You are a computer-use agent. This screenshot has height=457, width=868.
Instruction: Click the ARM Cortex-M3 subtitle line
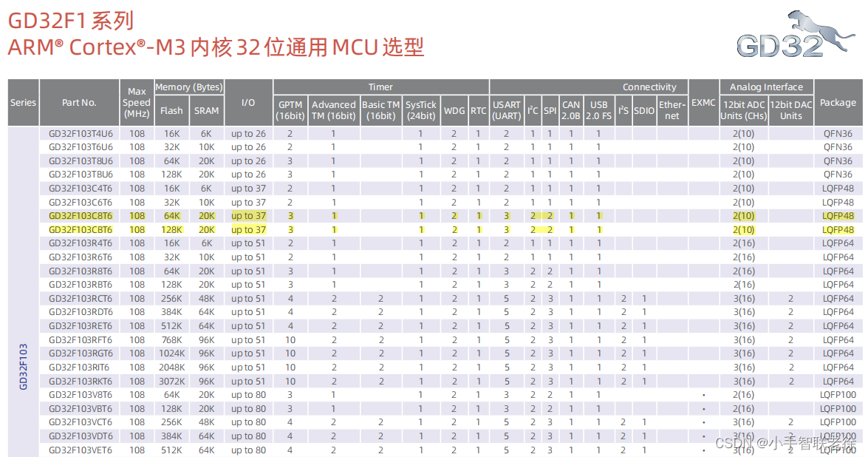coord(216,47)
